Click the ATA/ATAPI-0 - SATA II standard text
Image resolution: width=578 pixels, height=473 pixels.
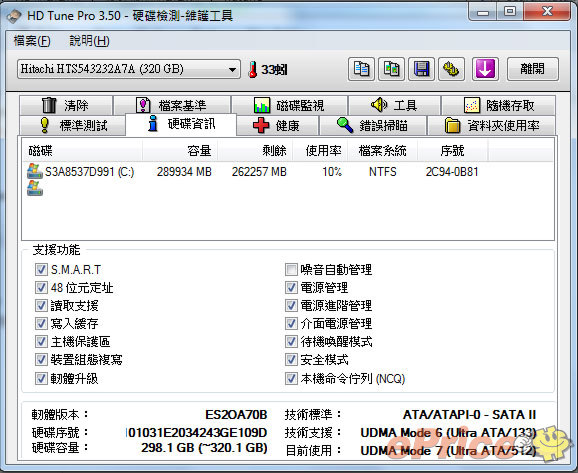click(470, 415)
